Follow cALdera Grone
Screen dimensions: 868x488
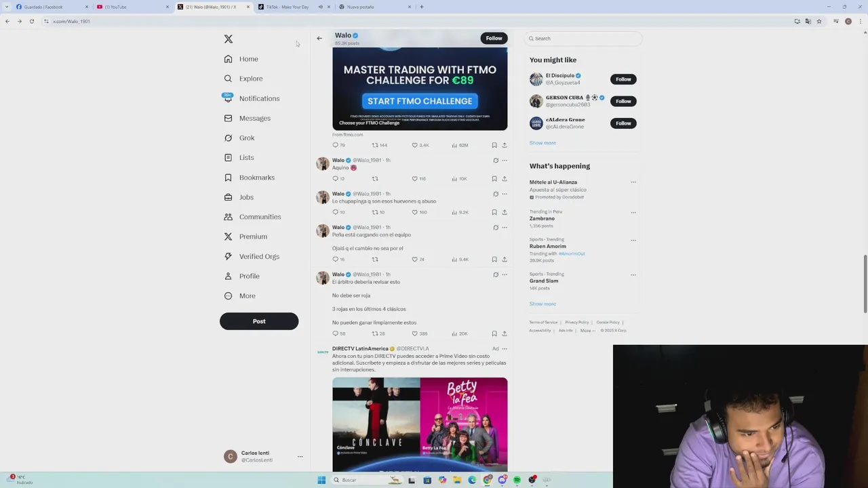(x=623, y=123)
